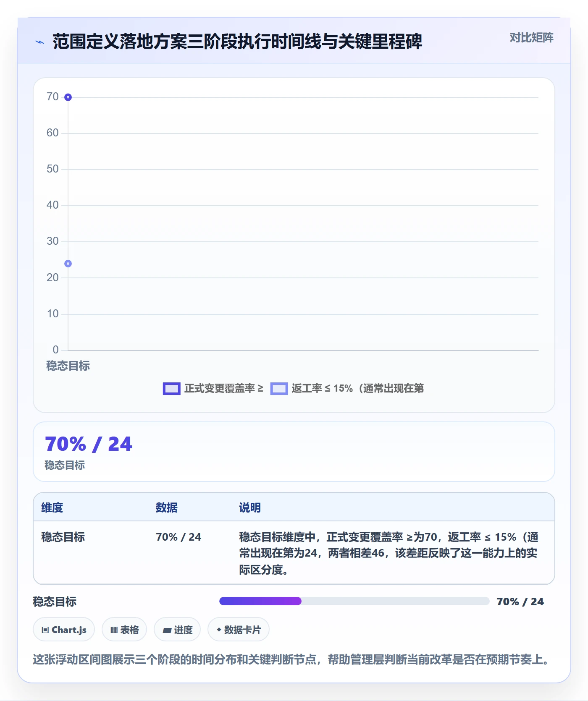The width and height of the screenshot is (588, 701).
Task: Click the purple progress bar fill
Action: click(x=260, y=601)
